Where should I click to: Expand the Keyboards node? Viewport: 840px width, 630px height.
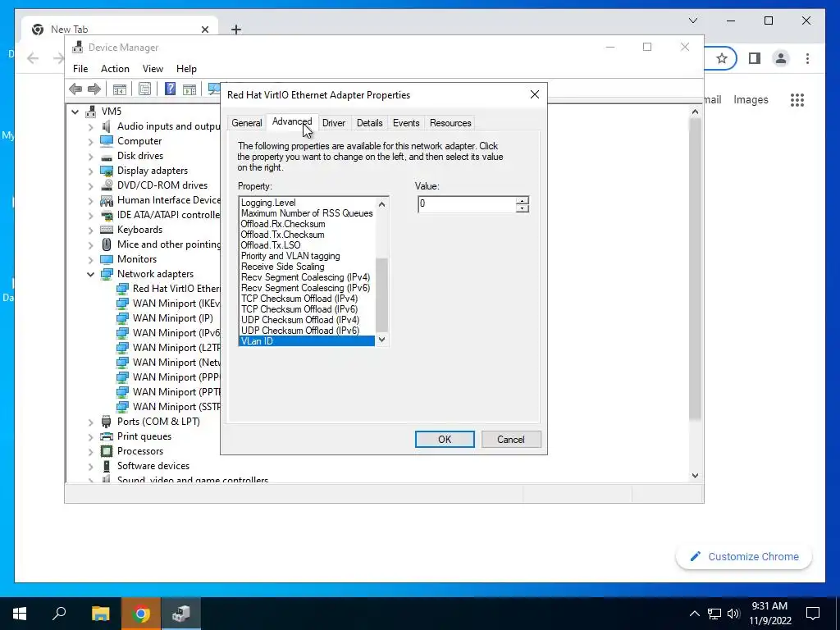point(90,230)
